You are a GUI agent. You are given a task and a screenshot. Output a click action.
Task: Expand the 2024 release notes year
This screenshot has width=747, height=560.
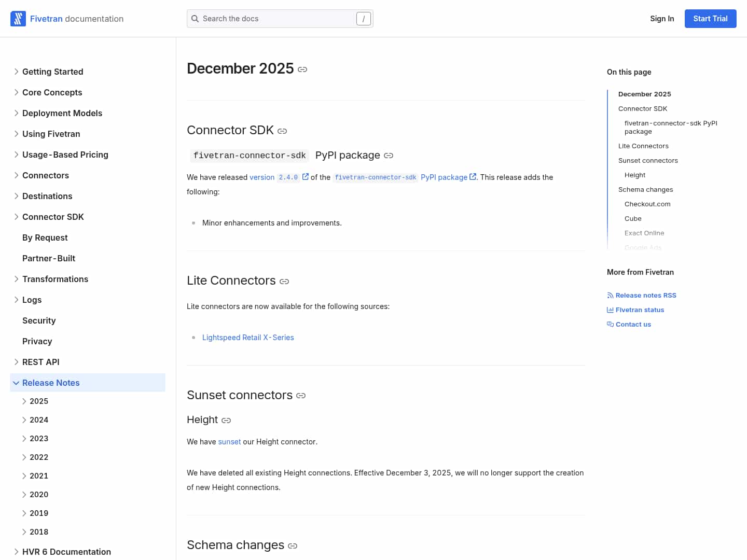pyautogui.click(x=24, y=420)
